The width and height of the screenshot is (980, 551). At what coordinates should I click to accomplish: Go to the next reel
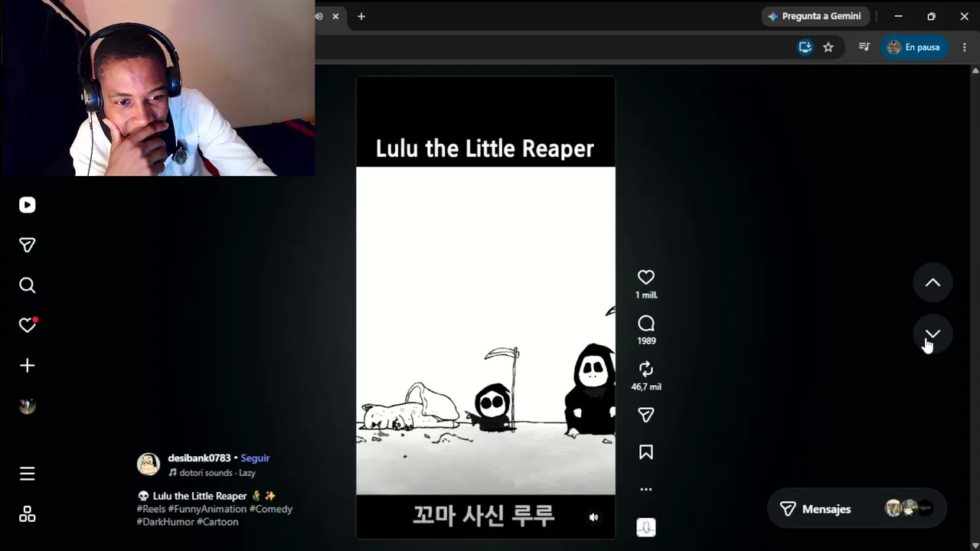[x=933, y=334]
